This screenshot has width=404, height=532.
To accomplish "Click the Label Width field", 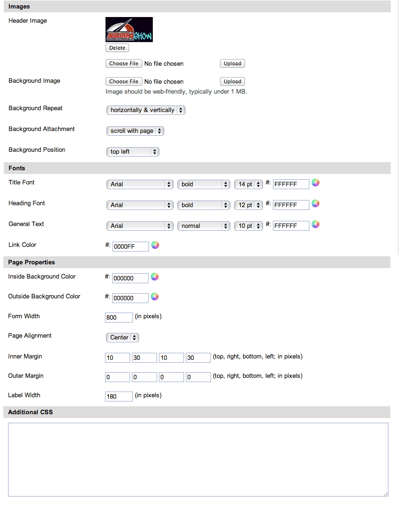I will tap(119, 396).
